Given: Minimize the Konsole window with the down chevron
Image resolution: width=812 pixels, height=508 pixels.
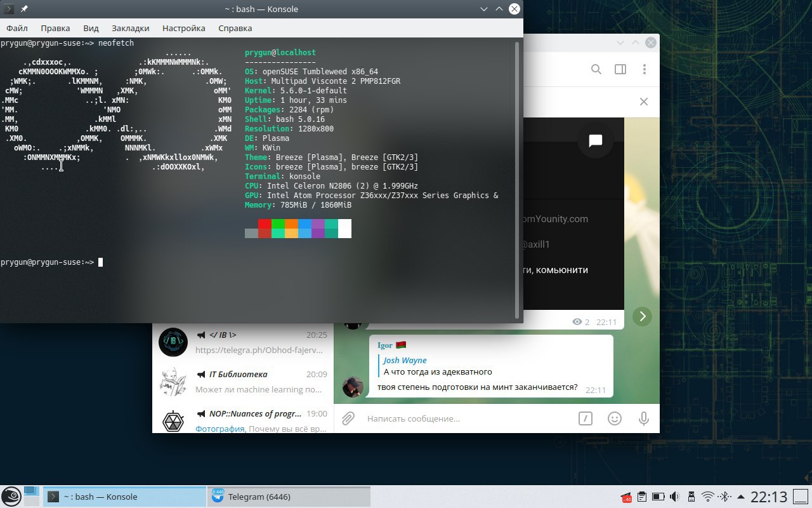Looking at the screenshot, I should (484, 9).
